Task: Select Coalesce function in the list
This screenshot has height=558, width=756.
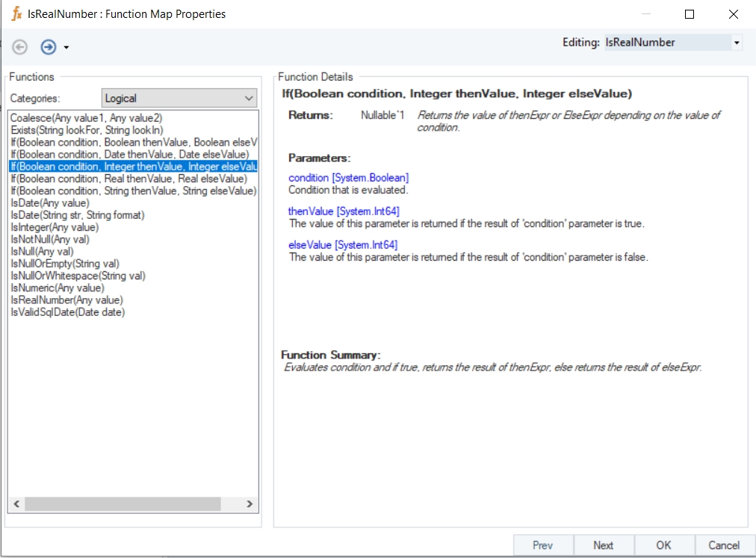Action: tap(86, 118)
